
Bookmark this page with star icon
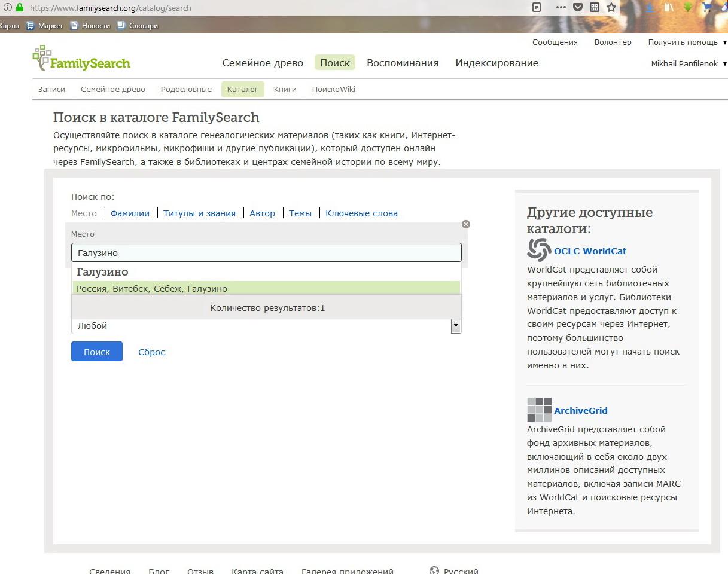[611, 8]
